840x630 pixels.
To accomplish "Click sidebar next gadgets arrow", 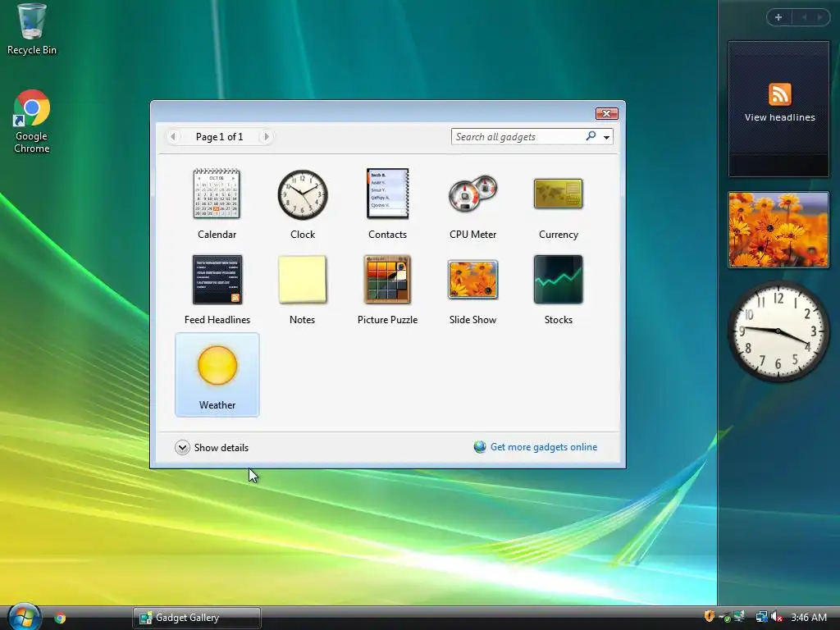I will 819,17.
